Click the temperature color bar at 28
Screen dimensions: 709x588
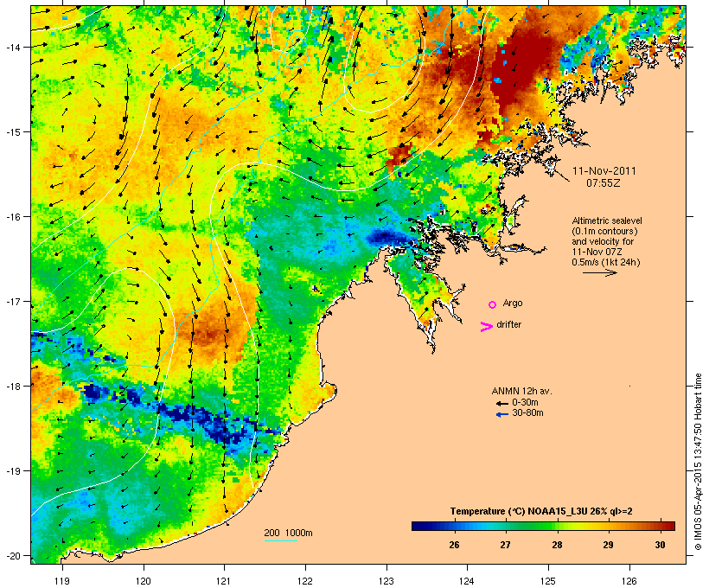coord(557,526)
